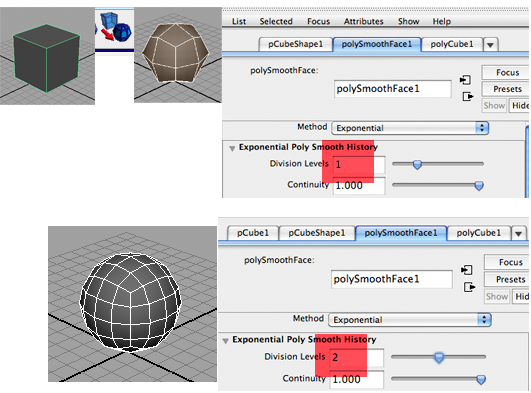Select the level-1 smoothed cube in viewport
The height and width of the screenshot is (393, 531).
tap(175, 53)
